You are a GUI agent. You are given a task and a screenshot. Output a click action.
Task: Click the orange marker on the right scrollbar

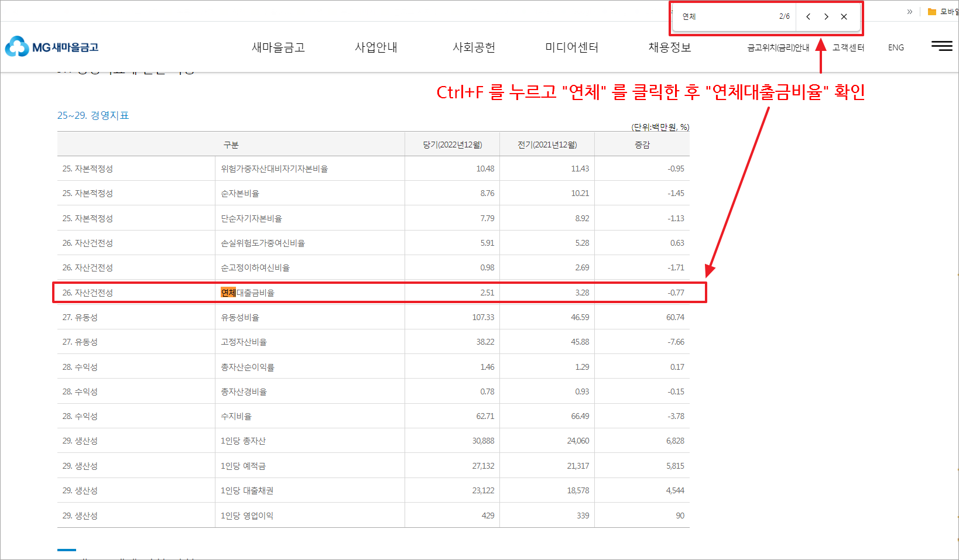click(957, 273)
